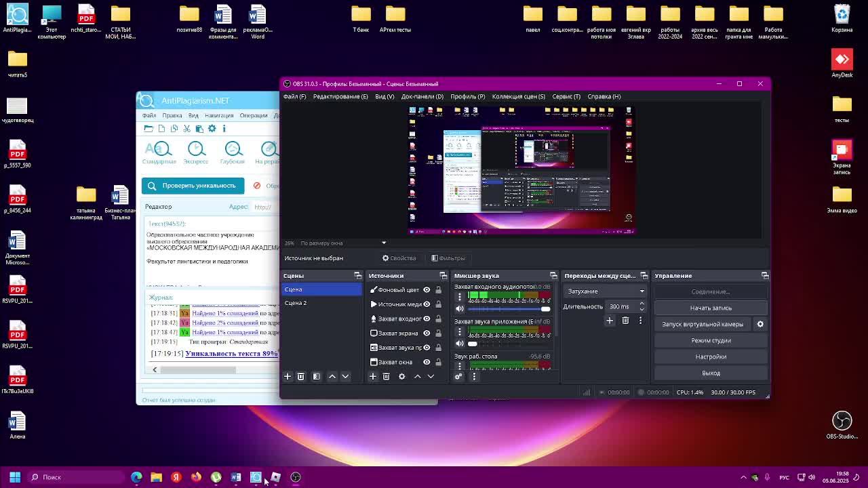This screenshot has width=868, height=488.
Task: Toggle visibility of Фоновый цвет source
Action: [x=427, y=290]
